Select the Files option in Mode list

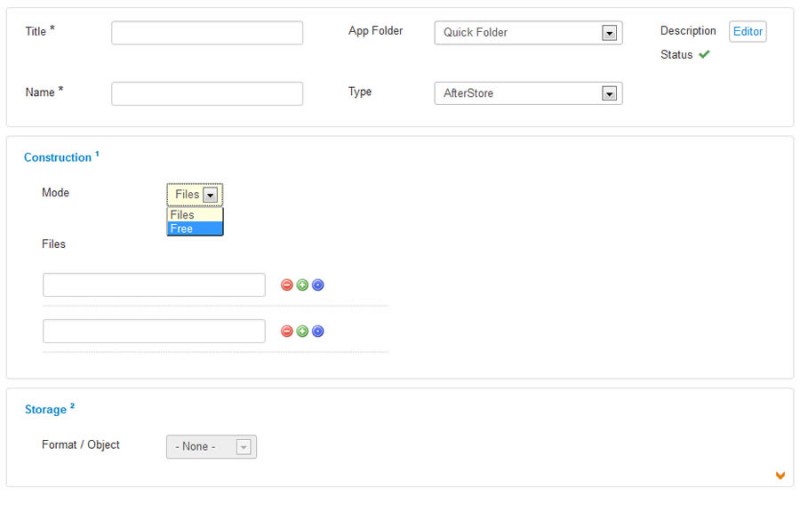(195, 215)
